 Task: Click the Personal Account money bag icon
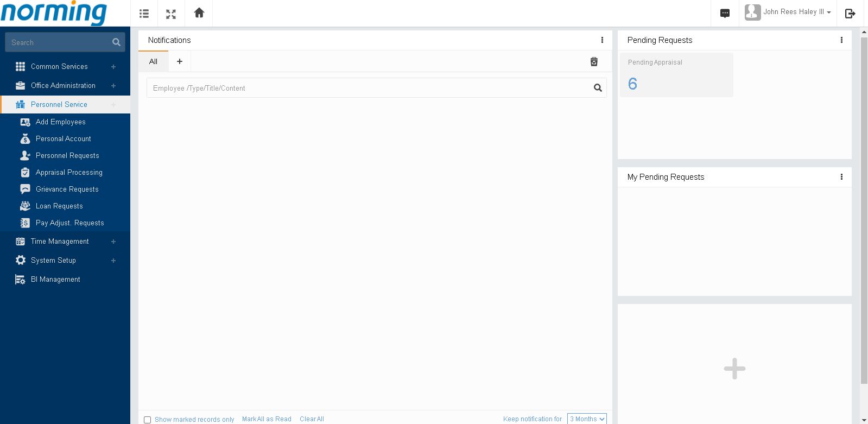coord(25,139)
